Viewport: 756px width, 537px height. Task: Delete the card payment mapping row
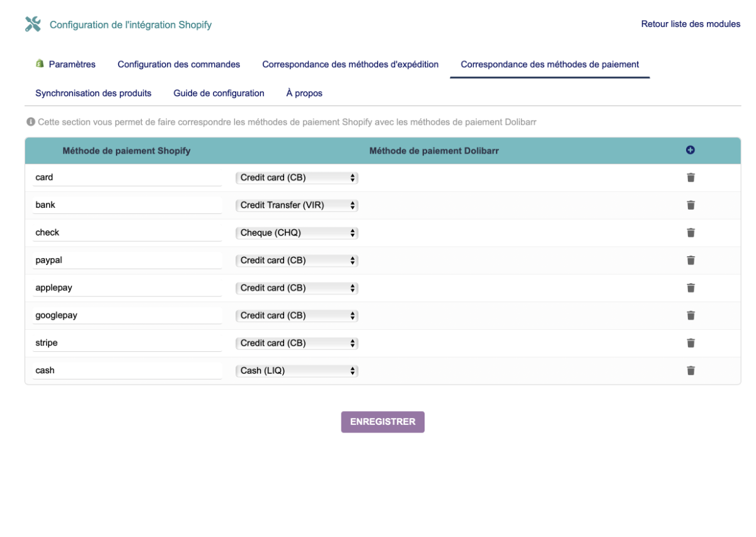pos(690,177)
